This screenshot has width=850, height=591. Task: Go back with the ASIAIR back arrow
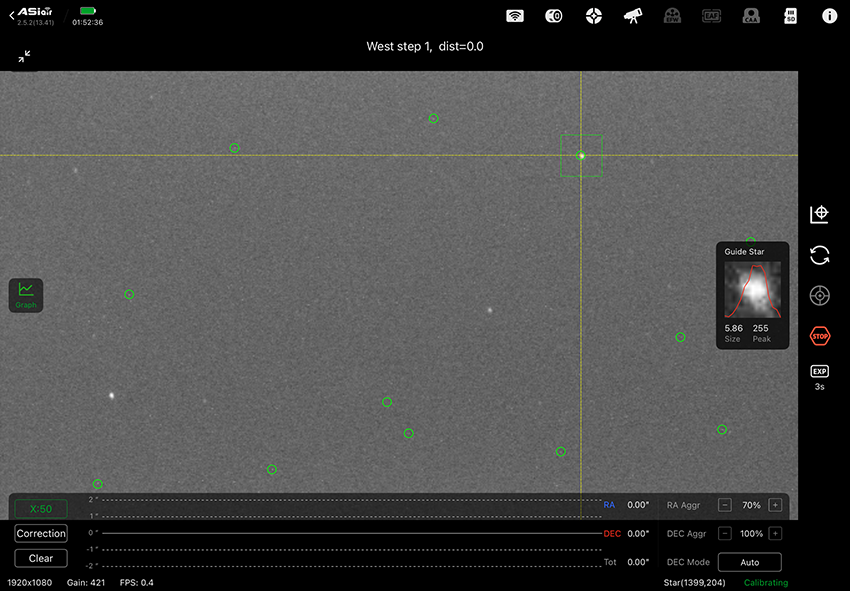tap(12, 16)
